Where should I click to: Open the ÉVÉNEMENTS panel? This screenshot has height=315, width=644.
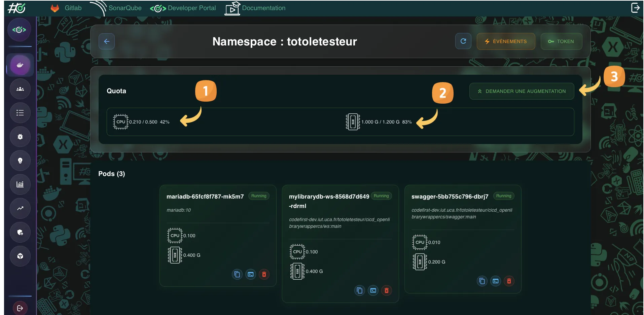pos(506,41)
